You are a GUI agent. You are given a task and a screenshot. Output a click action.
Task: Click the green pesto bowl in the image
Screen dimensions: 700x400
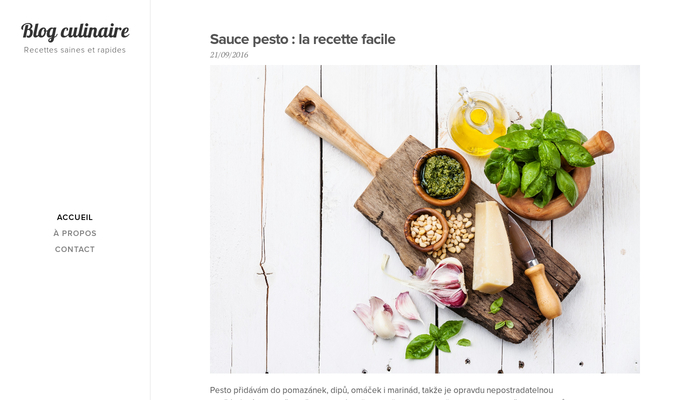442,176
